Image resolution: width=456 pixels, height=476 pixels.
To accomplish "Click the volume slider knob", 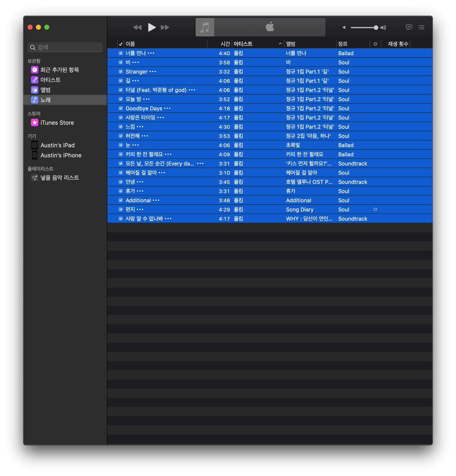I will click(376, 27).
